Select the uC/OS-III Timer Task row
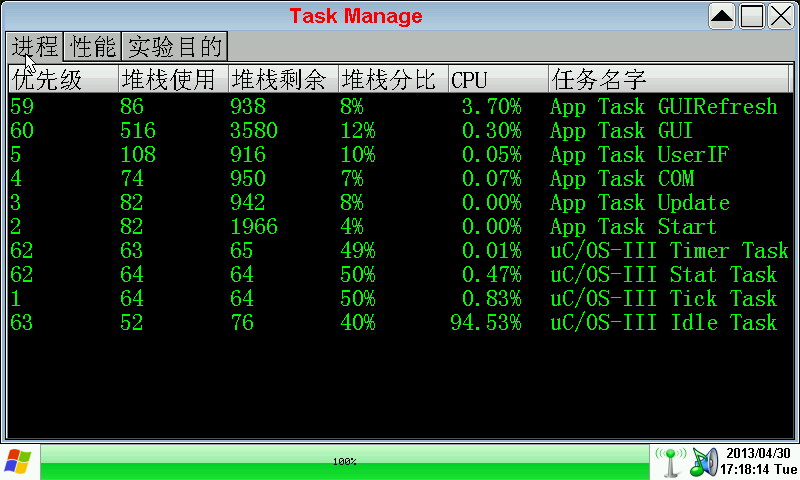Image resolution: width=800 pixels, height=480 pixels. click(x=399, y=251)
